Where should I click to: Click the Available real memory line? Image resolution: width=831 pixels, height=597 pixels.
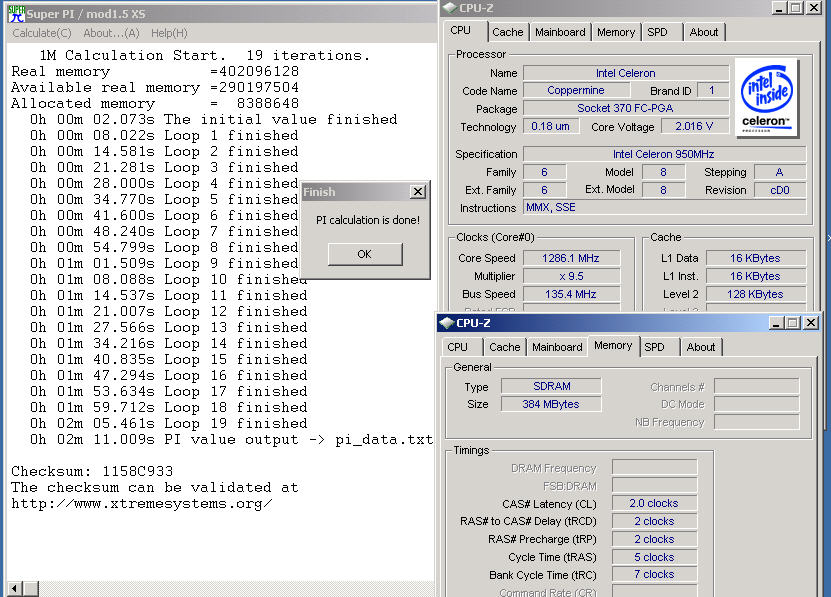(155, 87)
